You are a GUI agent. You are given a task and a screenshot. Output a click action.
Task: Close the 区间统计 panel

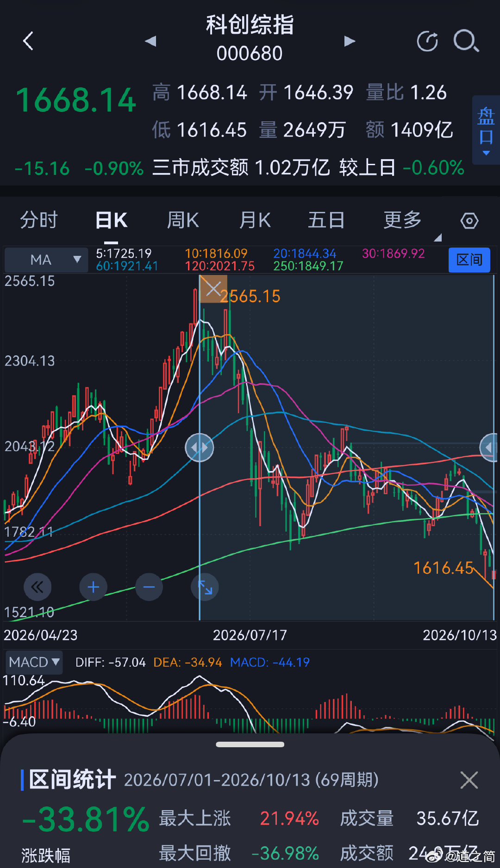(469, 780)
